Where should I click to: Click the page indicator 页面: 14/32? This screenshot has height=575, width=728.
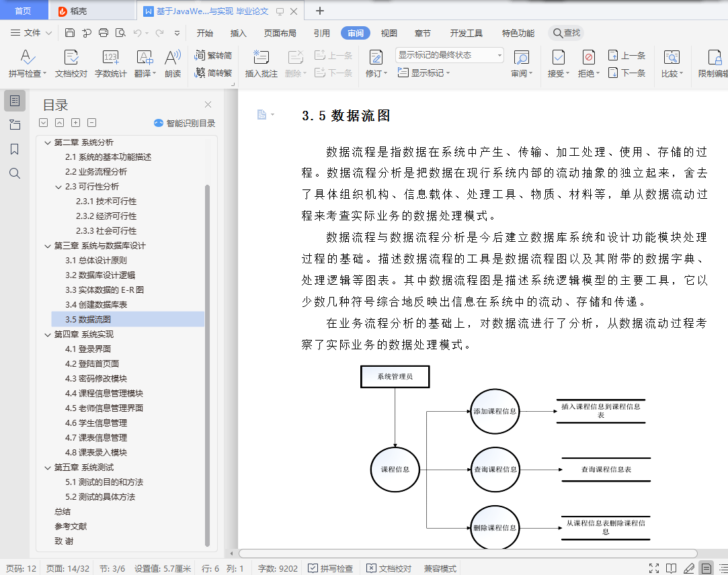(68, 568)
